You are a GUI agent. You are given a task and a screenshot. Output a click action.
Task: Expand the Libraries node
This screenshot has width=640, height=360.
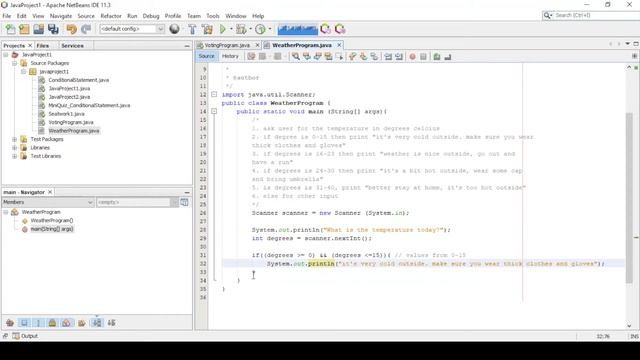(x=14, y=148)
